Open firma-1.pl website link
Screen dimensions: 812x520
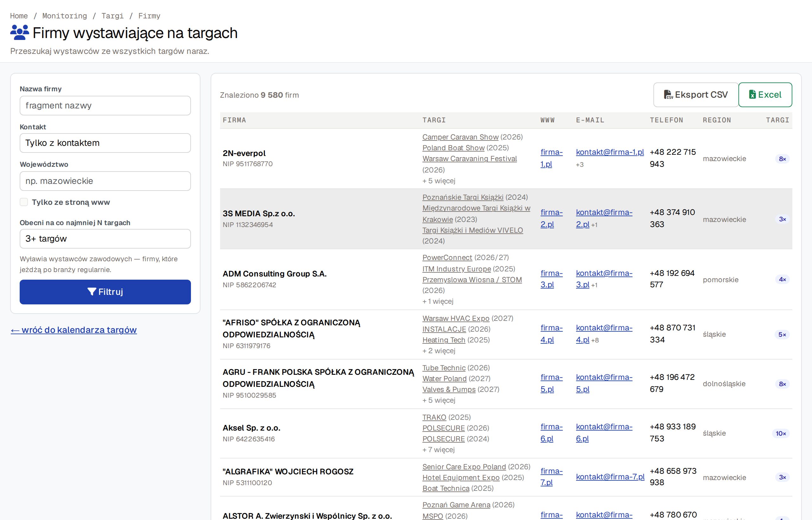point(551,158)
